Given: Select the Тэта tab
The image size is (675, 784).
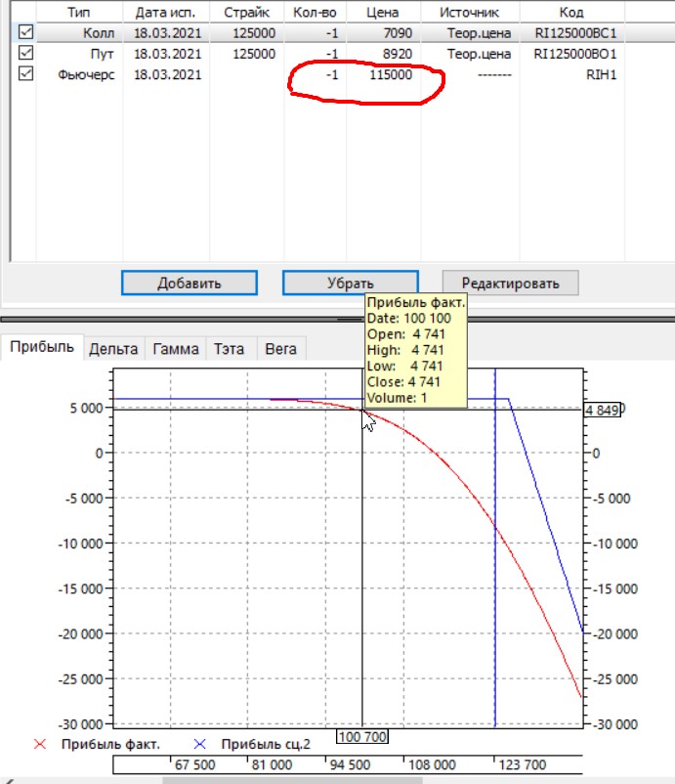Looking at the screenshot, I should click(230, 348).
